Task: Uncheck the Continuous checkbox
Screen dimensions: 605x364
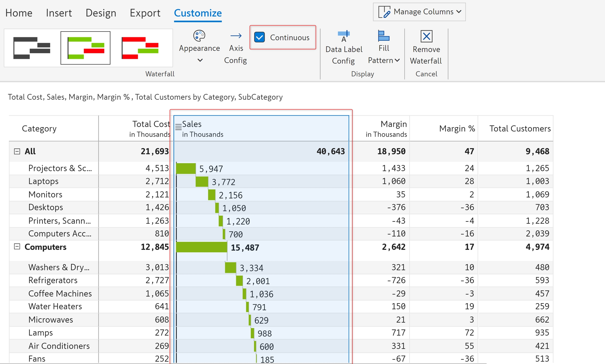Action: (260, 37)
